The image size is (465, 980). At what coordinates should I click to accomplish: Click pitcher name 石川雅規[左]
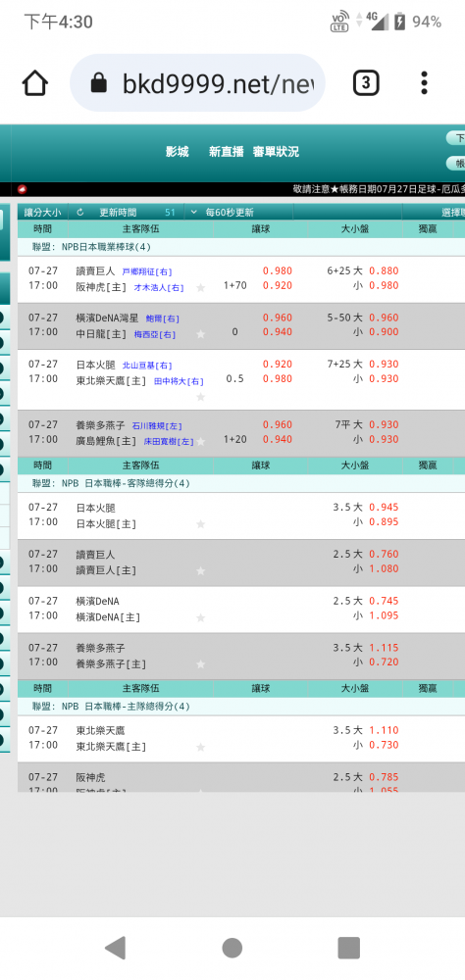(x=156, y=425)
